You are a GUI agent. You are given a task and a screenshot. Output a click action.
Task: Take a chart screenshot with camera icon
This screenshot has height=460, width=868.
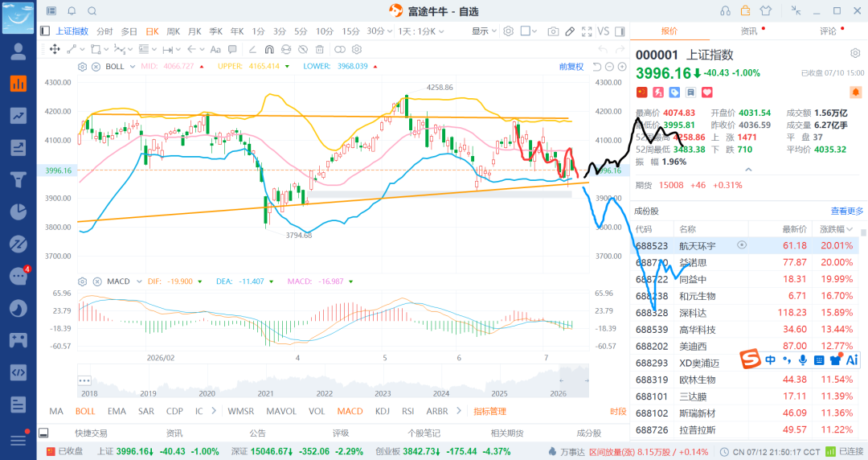(553, 31)
